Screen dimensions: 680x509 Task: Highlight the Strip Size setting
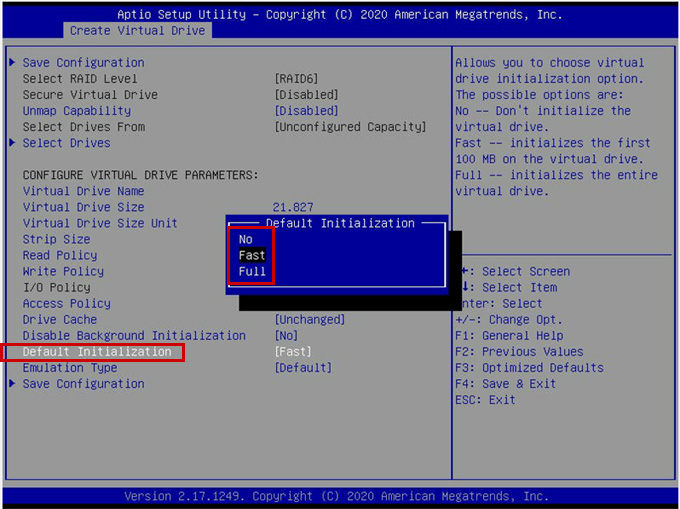point(57,239)
